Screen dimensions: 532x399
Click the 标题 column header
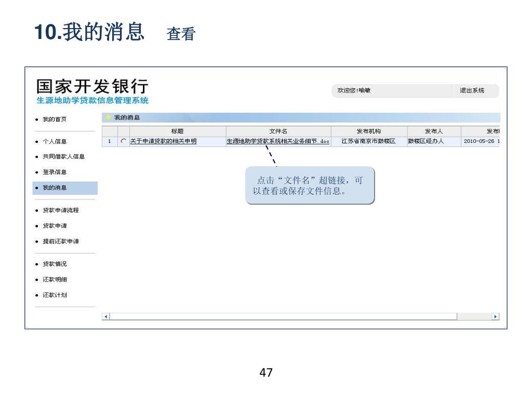coord(178,131)
